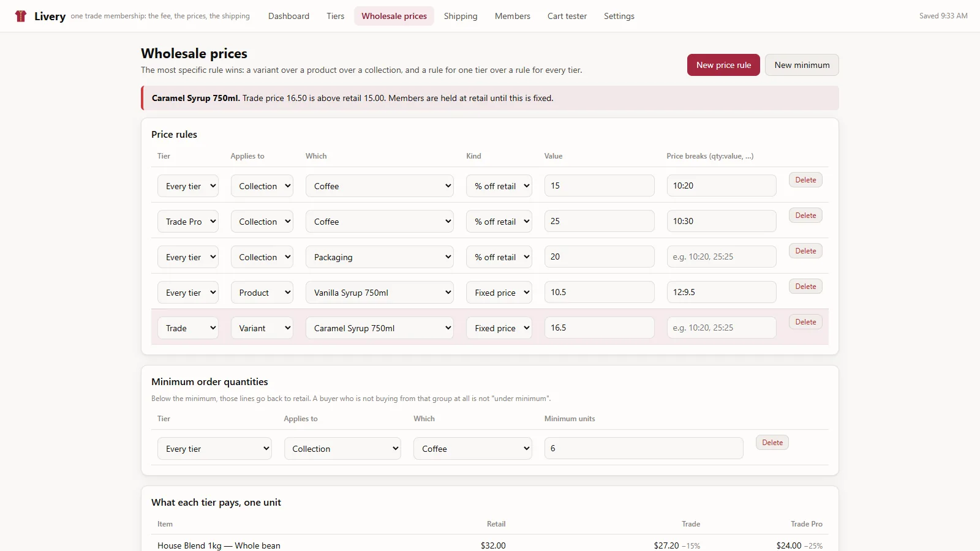Delete the Vanilla Syrup 750ml price rule

[805, 287]
